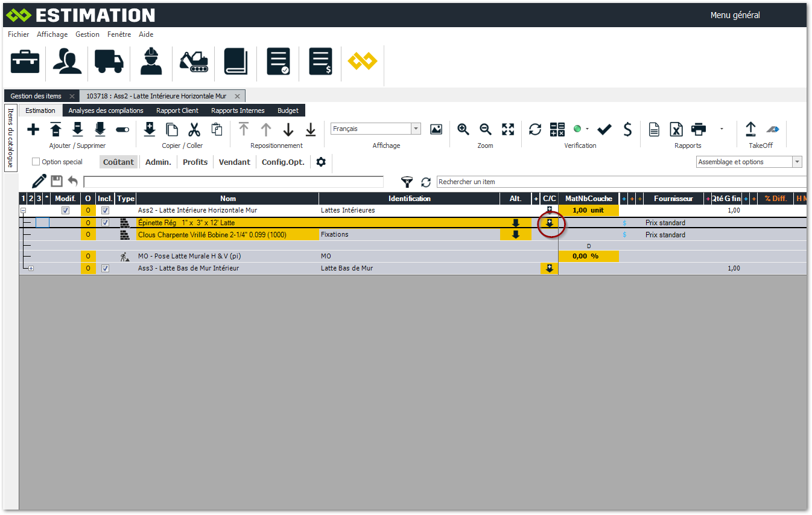Screen dimensions: 812x515
Task: Expand the Ass3 Latte Bas de Mur node
Action: [31, 269]
